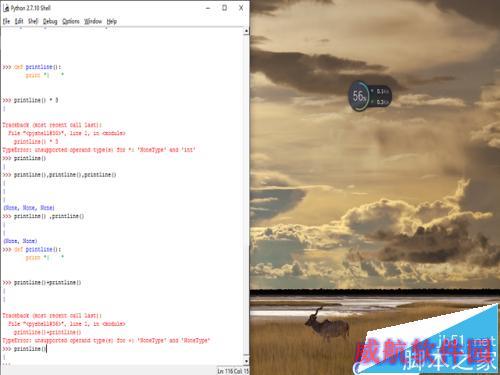
Task: Click the Ln/Col indicator in status bar
Action: tap(233, 371)
